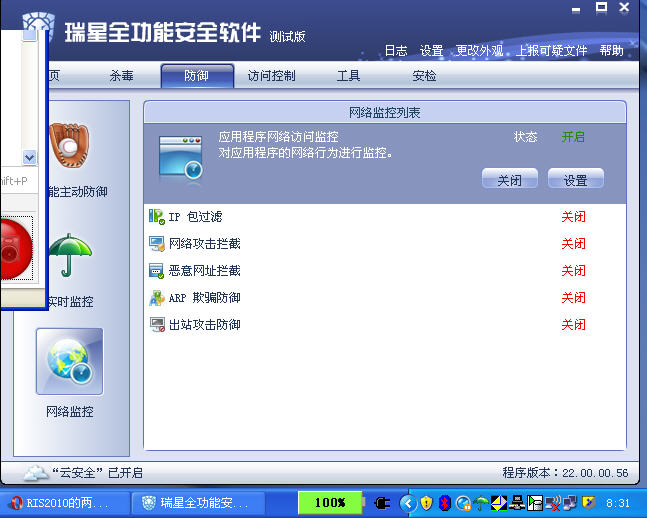Click 上报可疑文件 link

tap(551, 51)
